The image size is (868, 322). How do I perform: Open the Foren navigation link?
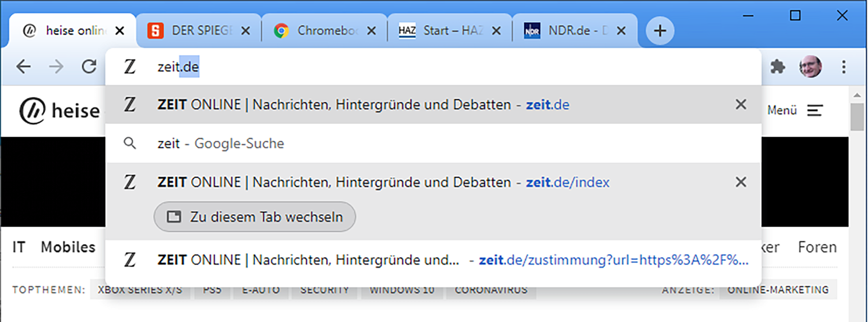click(817, 247)
